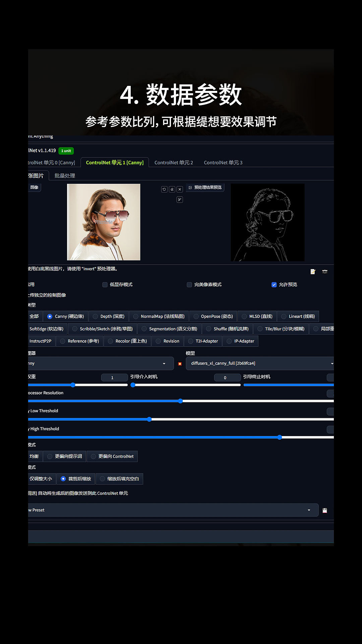Click the eraser icon above the image
Image resolution: width=362 pixels, height=644 pixels.
[x=172, y=189]
